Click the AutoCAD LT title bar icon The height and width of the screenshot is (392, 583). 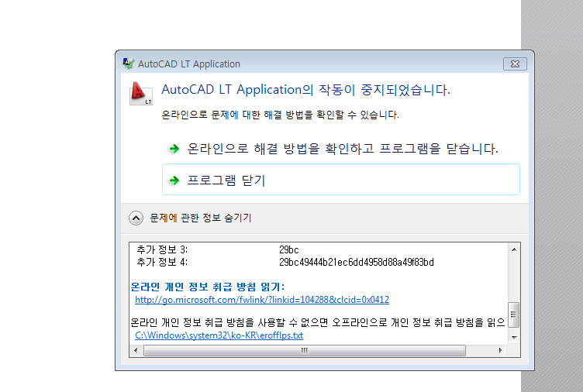click(128, 64)
